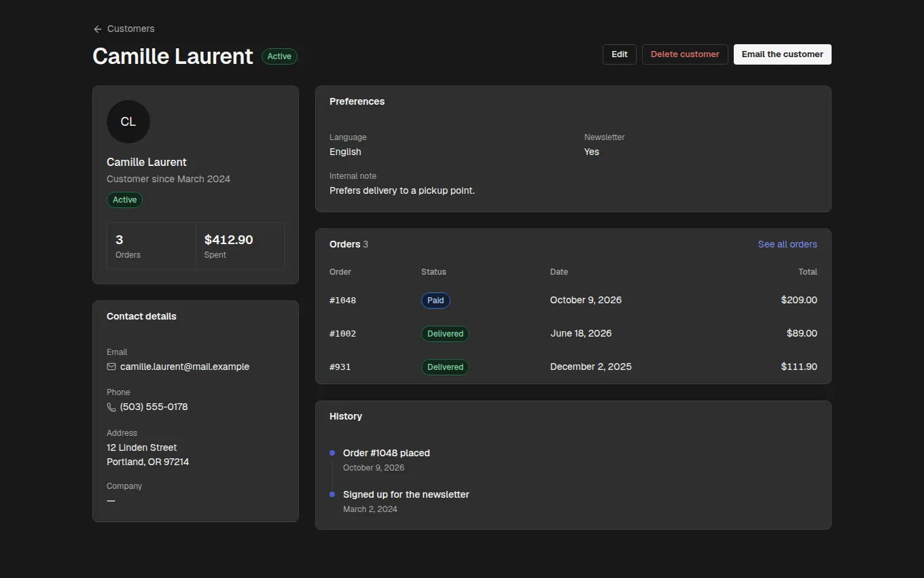The width and height of the screenshot is (924, 578).
Task: Click the History entry Order #1048 placed
Action: [387, 453]
